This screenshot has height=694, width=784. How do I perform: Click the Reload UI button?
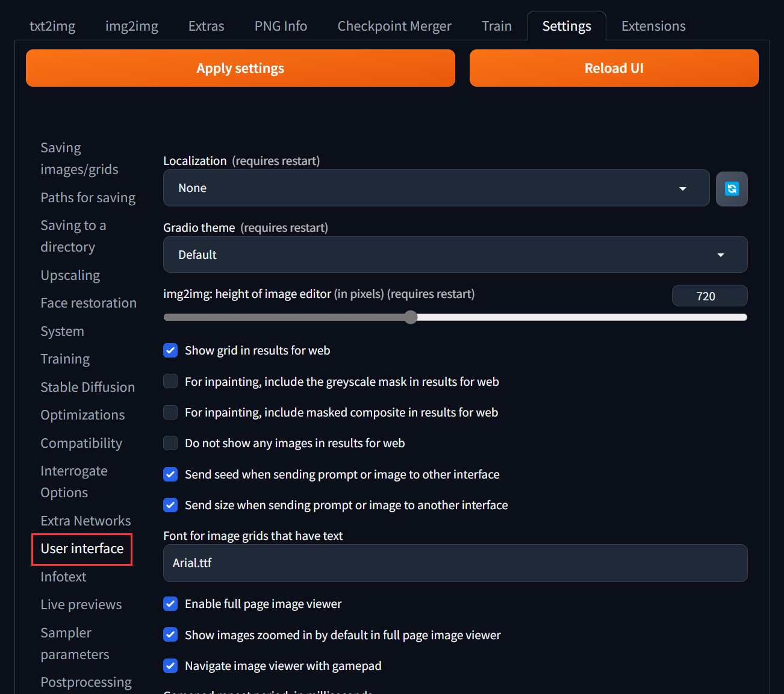tap(614, 68)
